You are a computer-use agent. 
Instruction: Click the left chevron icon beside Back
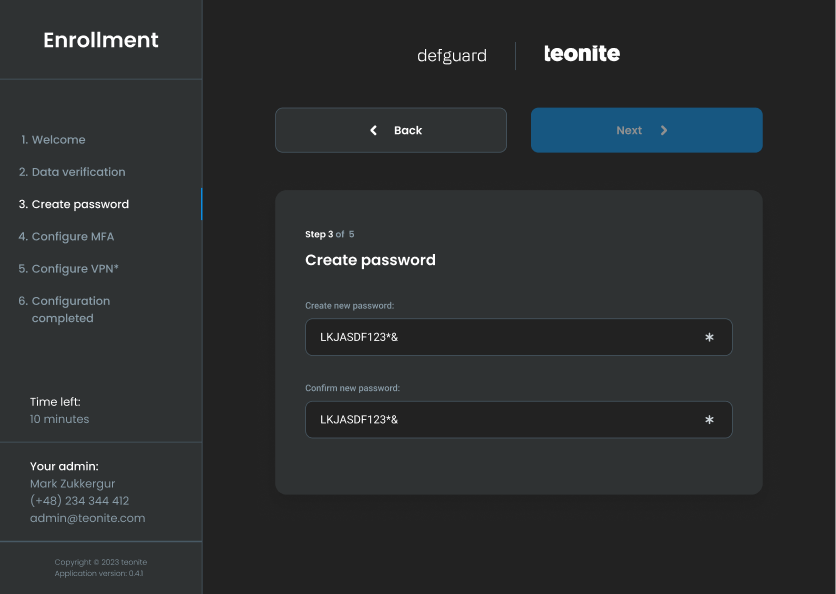click(374, 130)
